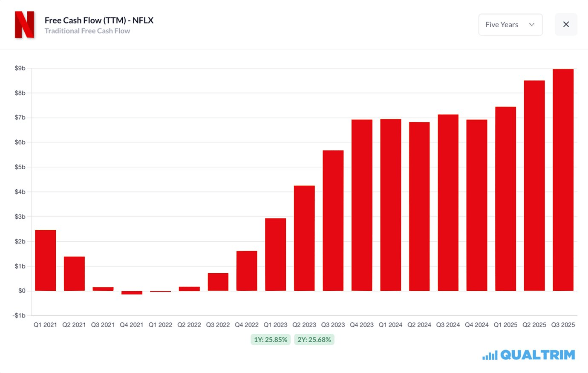Click the Q3 2021 x-axis label

pyautogui.click(x=103, y=325)
